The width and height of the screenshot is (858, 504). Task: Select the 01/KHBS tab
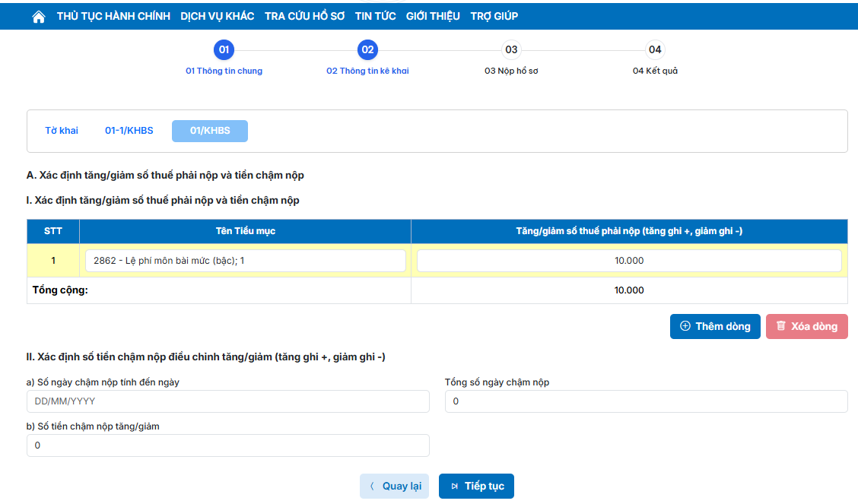point(210,131)
